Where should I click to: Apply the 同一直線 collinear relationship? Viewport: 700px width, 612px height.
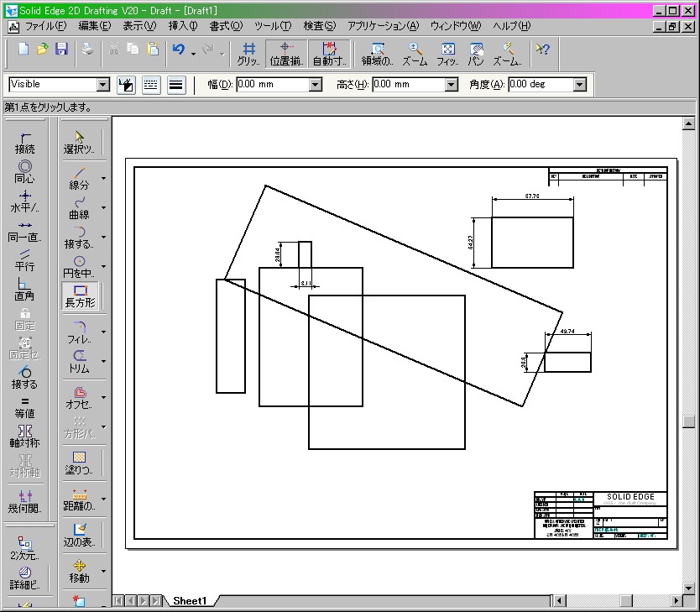25,231
